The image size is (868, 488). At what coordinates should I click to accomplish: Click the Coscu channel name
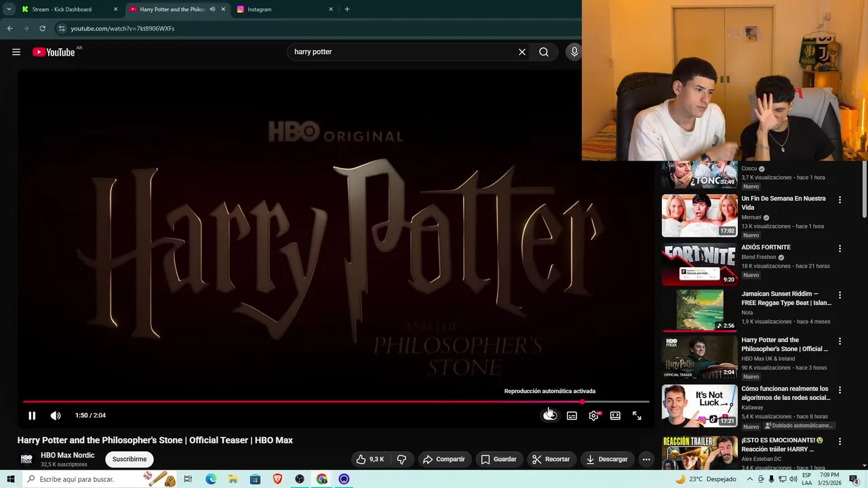(x=749, y=169)
